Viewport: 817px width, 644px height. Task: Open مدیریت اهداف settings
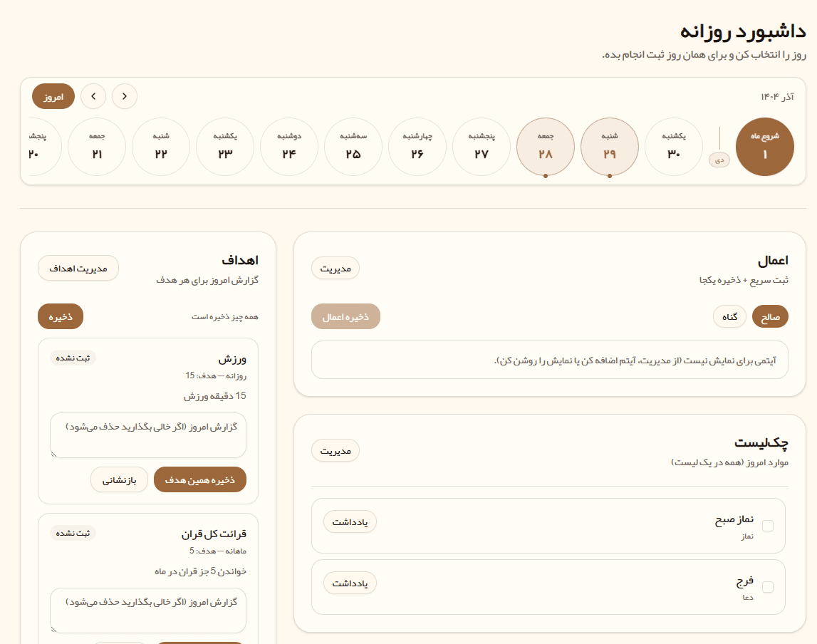[x=78, y=268]
